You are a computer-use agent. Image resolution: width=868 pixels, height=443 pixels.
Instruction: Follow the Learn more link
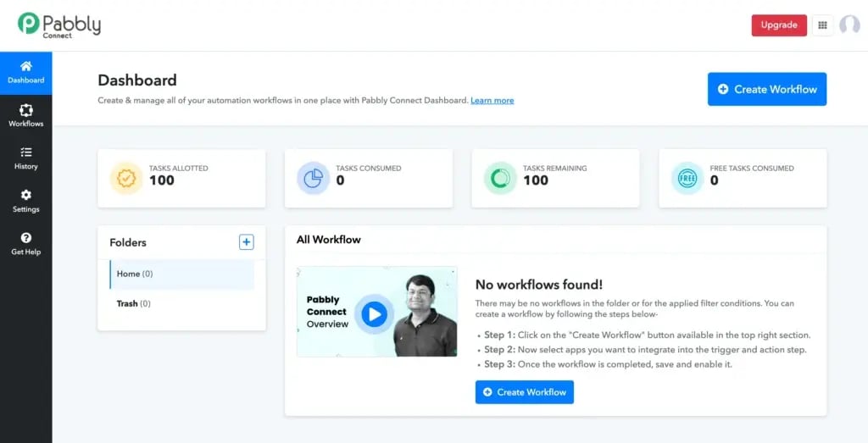492,101
